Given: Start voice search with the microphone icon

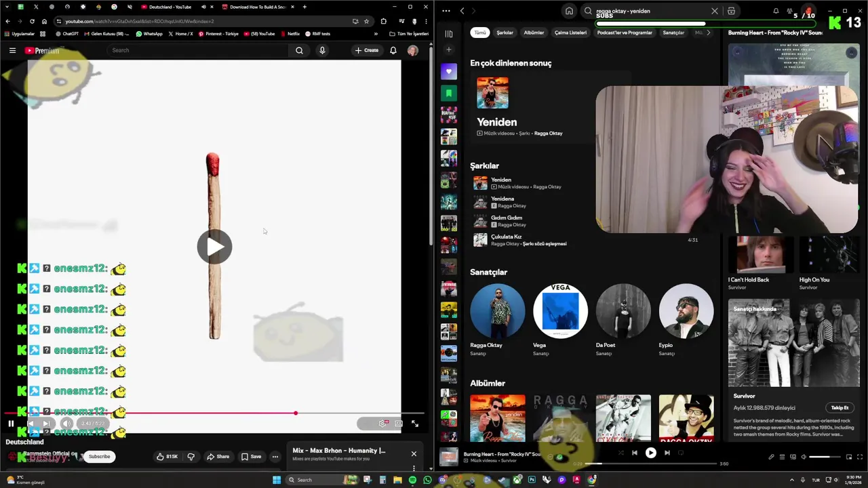Looking at the screenshot, I should pos(322,50).
